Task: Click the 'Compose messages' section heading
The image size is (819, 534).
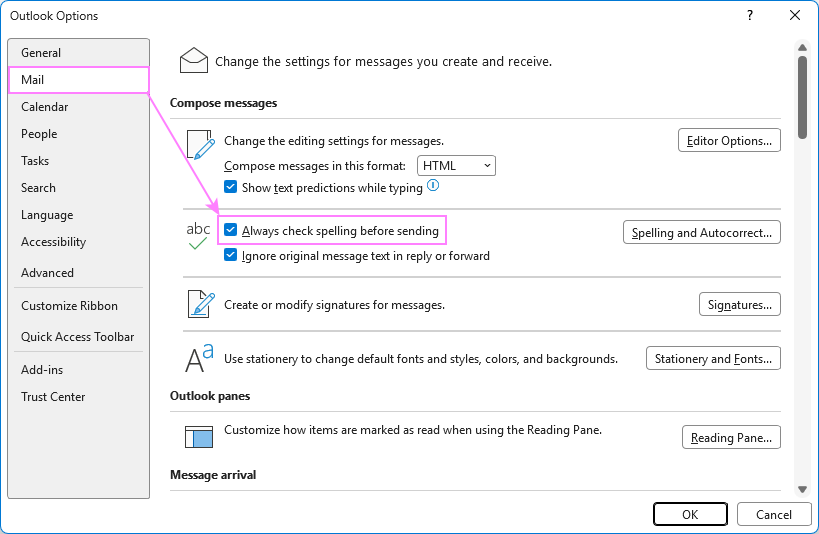Action: point(224,103)
